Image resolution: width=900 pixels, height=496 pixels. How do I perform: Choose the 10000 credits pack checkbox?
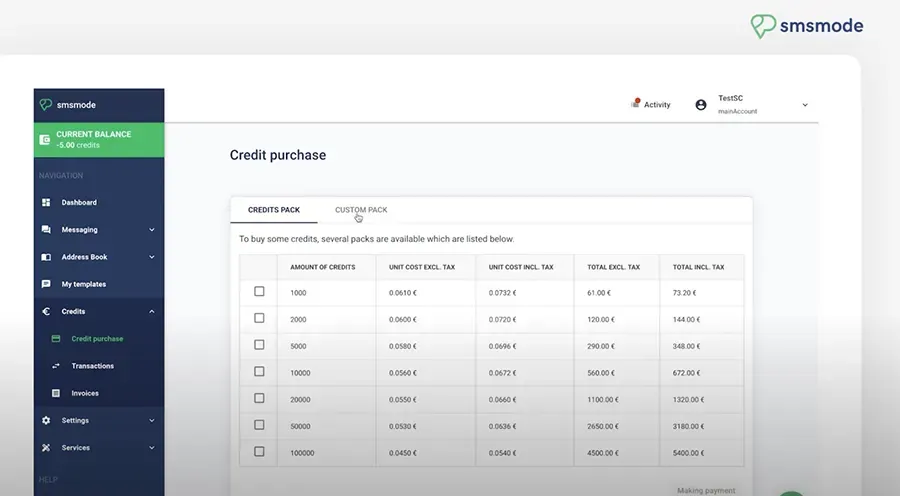(259, 371)
